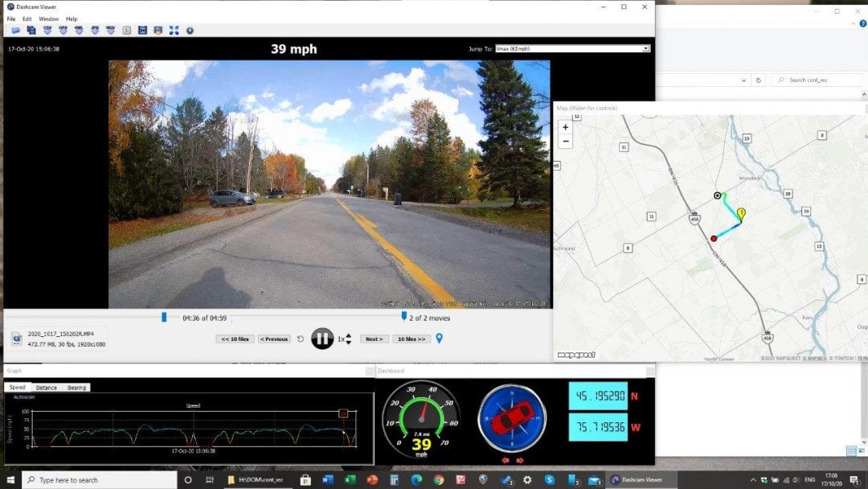Pause the dashcam video playback

pyautogui.click(x=321, y=339)
